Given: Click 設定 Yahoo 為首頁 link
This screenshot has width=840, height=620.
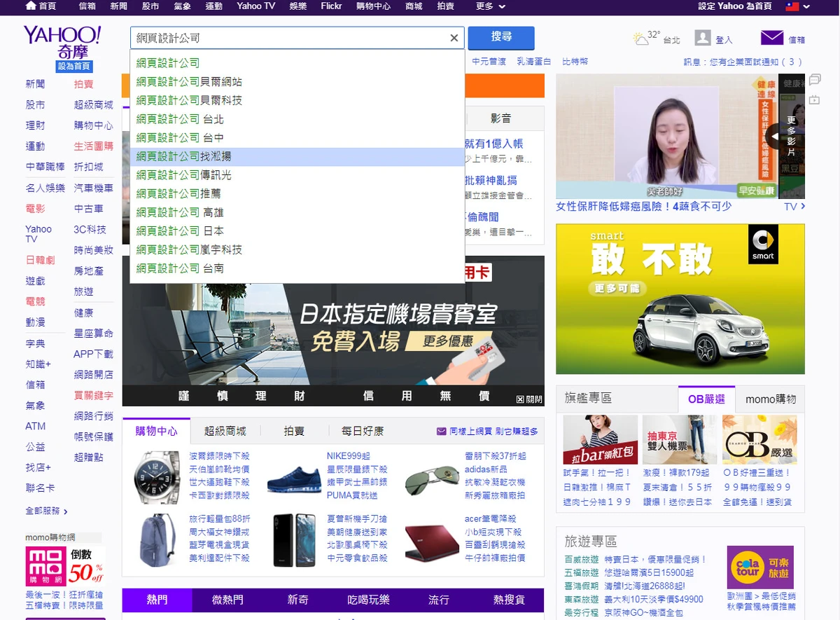Looking at the screenshot, I should pos(735,6).
